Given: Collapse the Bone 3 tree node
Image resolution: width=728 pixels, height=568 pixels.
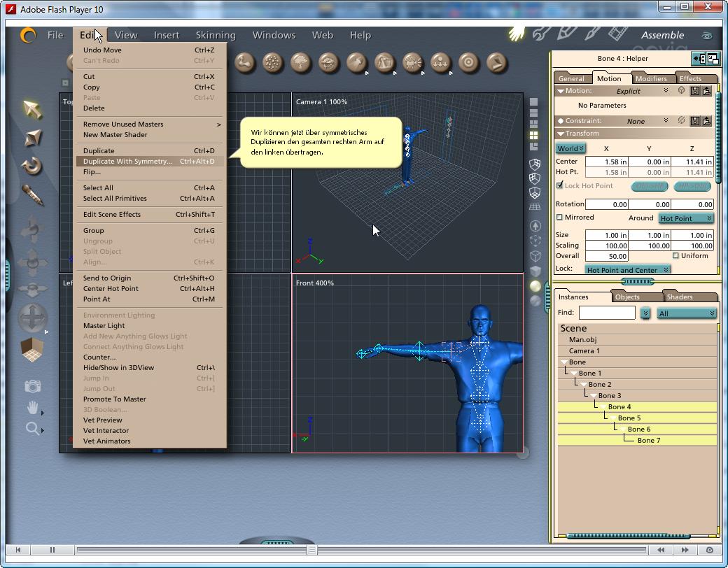Looking at the screenshot, I should pos(594,396).
